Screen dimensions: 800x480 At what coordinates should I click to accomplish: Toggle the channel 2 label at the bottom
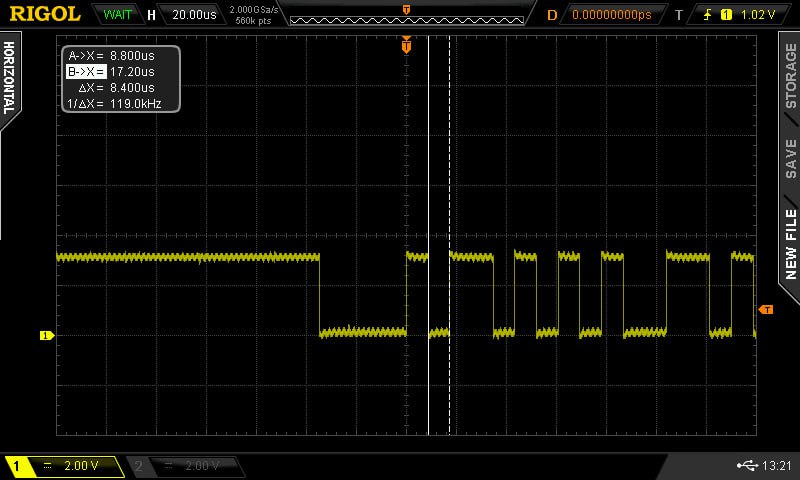(x=185, y=466)
